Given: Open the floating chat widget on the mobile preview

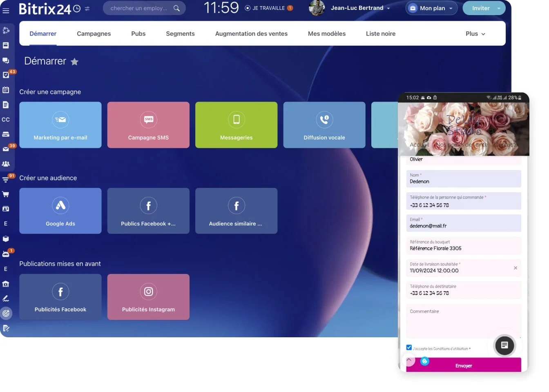Looking at the screenshot, I should (x=504, y=345).
